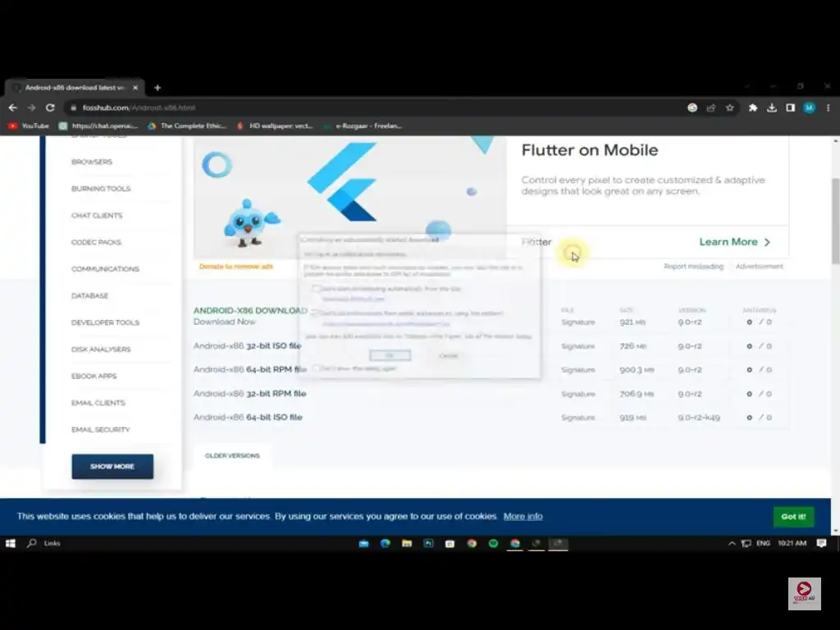Viewport: 840px width, 630px height.
Task: Open Signature for 32-bit ISO row
Action: coord(578,346)
